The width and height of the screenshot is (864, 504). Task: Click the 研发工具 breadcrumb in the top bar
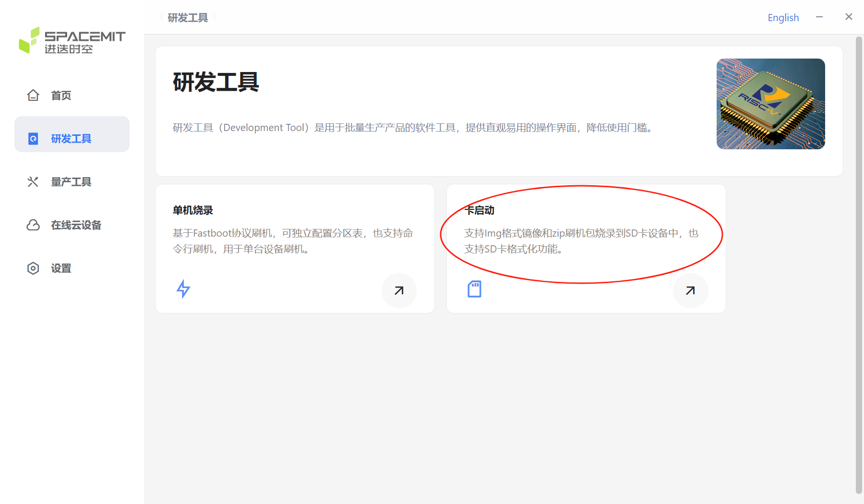pos(188,18)
